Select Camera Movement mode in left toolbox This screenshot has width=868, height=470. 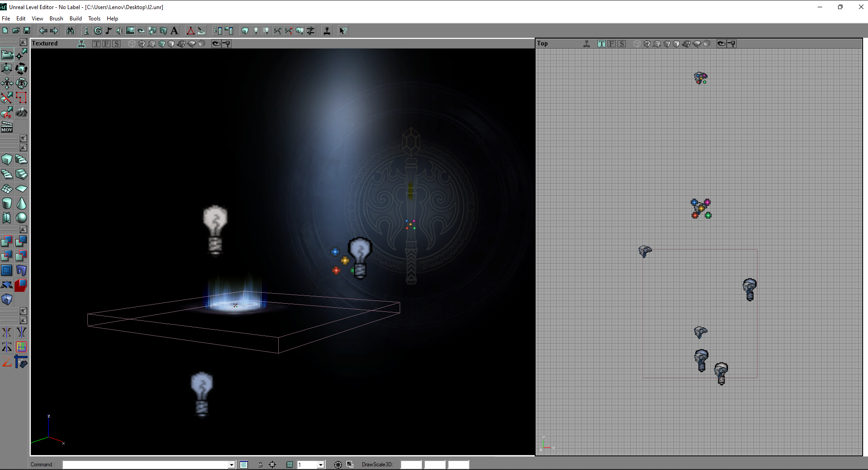pyautogui.click(x=7, y=55)
